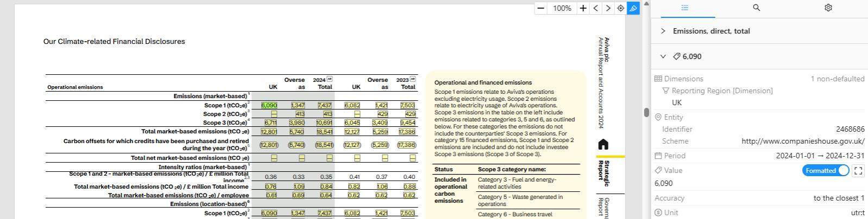This screenshot has height=219, width=868.
Task: Select market-based Scope 1 2024 Total 7,437
Action: click(x=324, y=105)
